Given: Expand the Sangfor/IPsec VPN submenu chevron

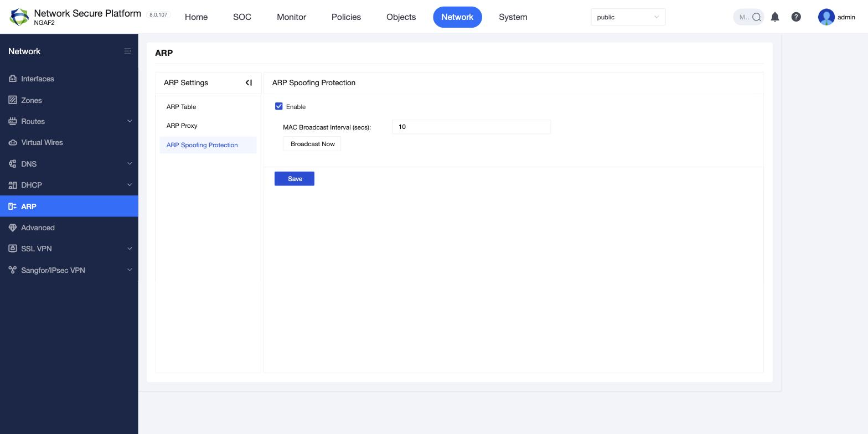Looking at the screenshot, I should tap(130, 270).
